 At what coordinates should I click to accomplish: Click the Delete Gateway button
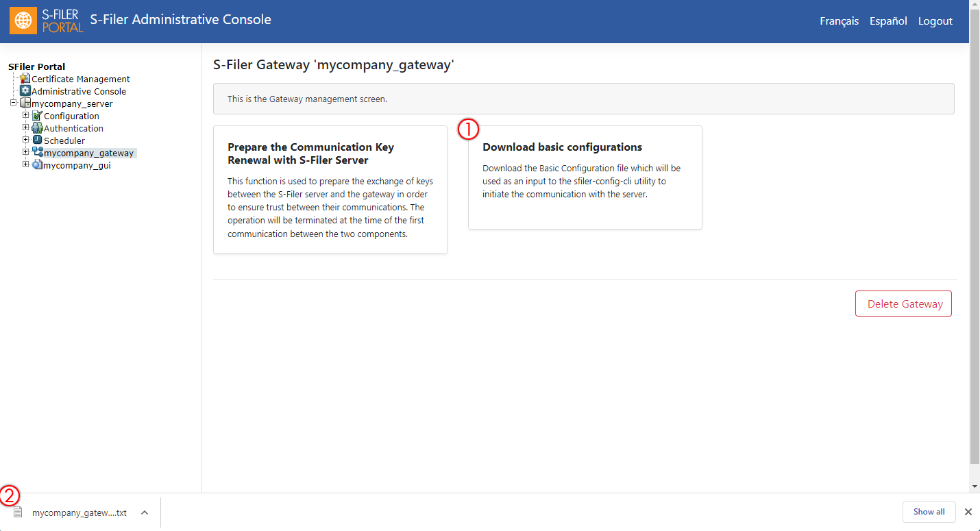903,304
